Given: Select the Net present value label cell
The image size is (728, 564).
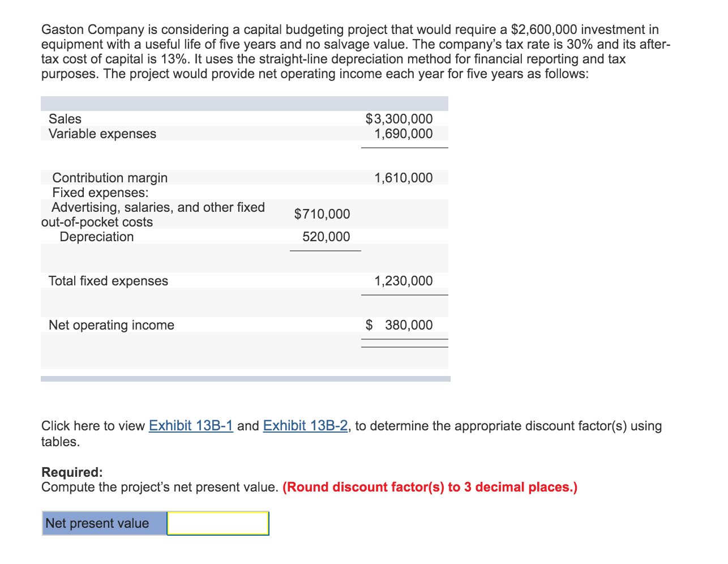Looking at the screenshot, I should pos(105,523).
